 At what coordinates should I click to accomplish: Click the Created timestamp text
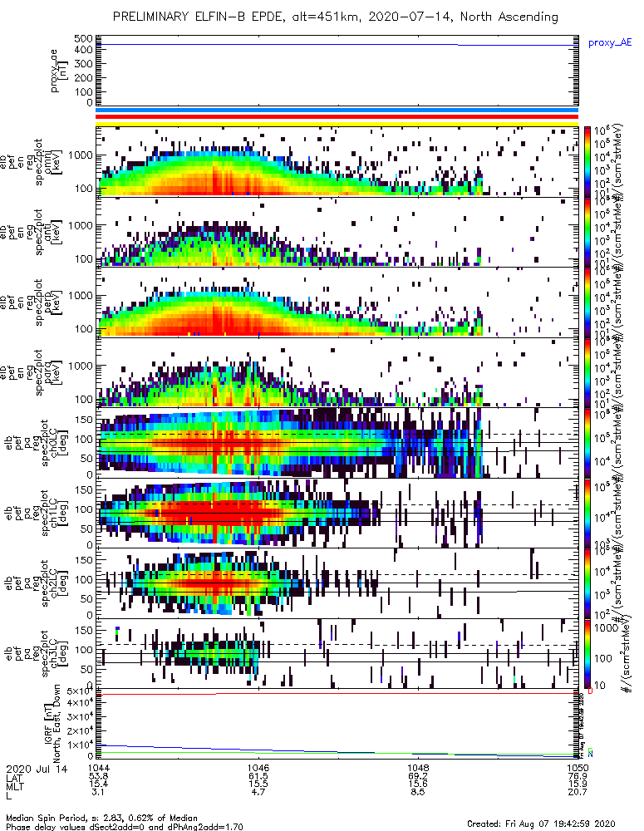click(x=541, y=824)
